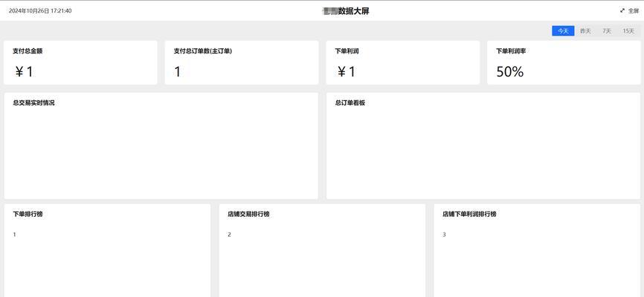Click the 下单排行榜 panel title
644x297 pixels.
28,214
